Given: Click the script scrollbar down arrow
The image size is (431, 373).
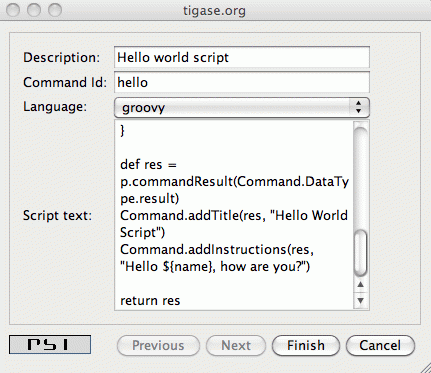Looking at the screenshot, I should [360, 300].
